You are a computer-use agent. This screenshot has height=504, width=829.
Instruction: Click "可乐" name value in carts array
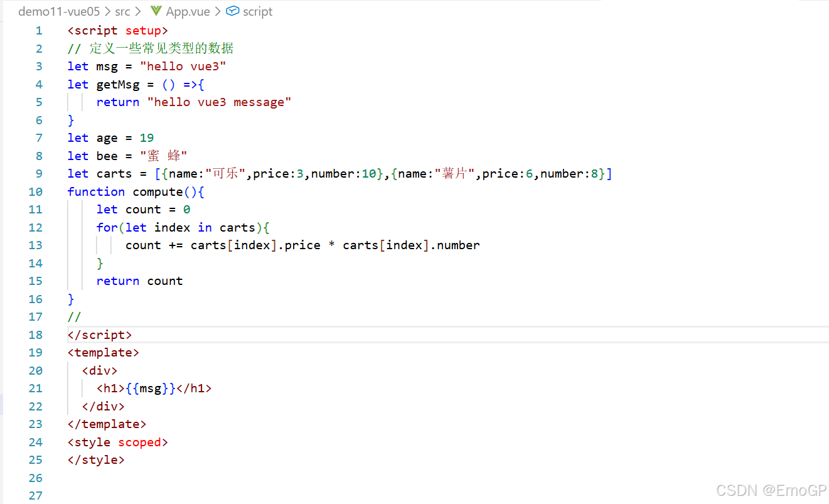[x=226, y=174]
